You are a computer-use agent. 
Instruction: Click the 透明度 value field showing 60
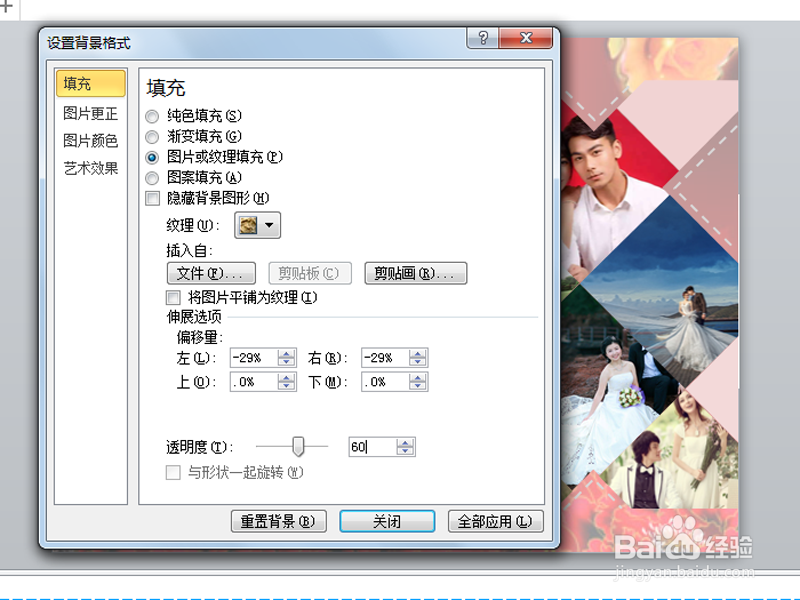pyautogui.click(x=373, y=447)
